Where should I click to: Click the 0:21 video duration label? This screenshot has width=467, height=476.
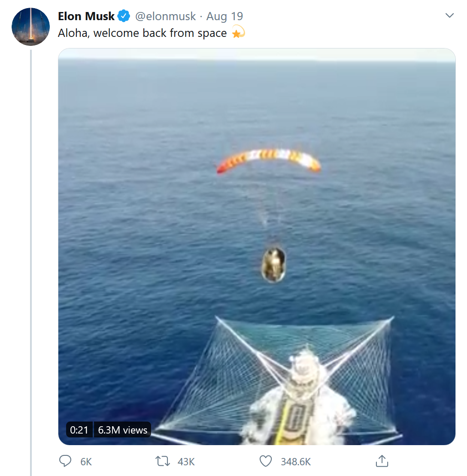pyautogui.click(x=79, y=430)
